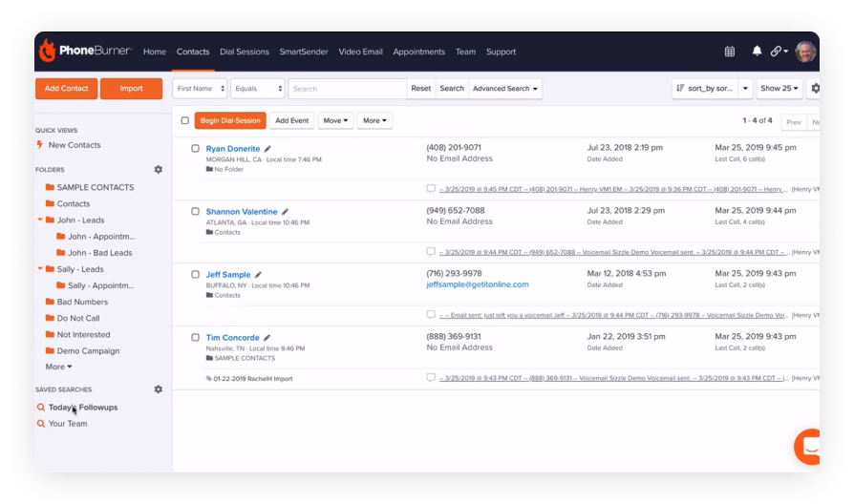This screenshot has height=504, width=854.
Task: Open Ryan Donerite contact link
Action: 233,149
